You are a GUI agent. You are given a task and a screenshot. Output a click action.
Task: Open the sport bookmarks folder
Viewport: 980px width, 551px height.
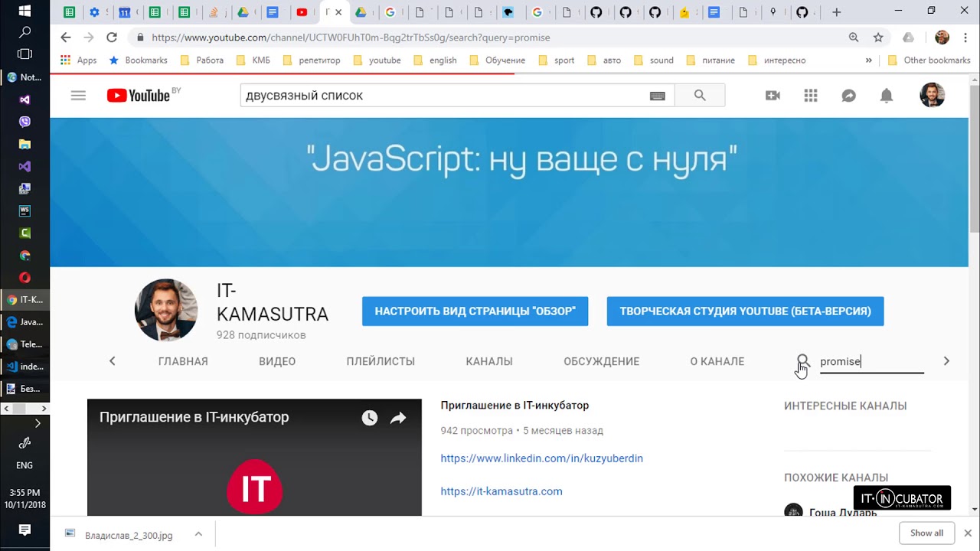click(x=557, y=60)
